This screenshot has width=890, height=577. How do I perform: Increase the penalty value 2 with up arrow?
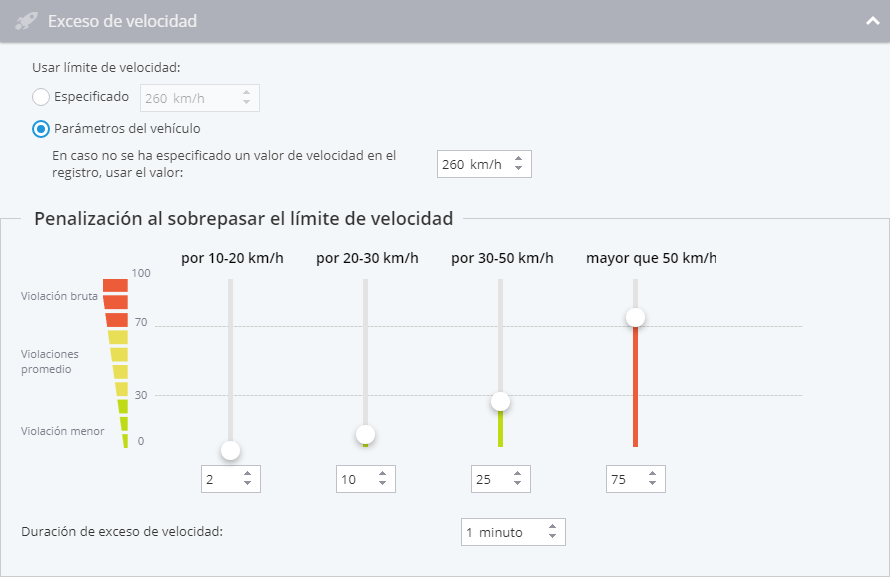pyautogui.click(x=247, y=474)
